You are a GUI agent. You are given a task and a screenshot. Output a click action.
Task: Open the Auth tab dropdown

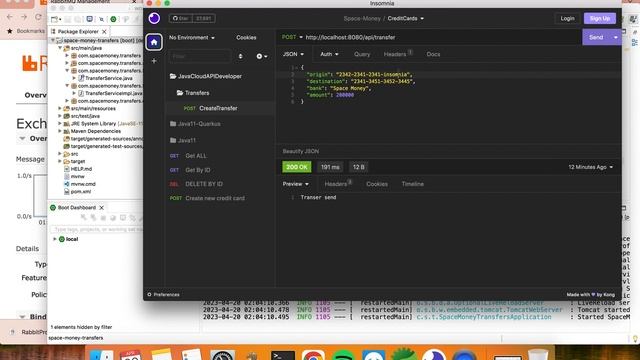pos(329,54)
